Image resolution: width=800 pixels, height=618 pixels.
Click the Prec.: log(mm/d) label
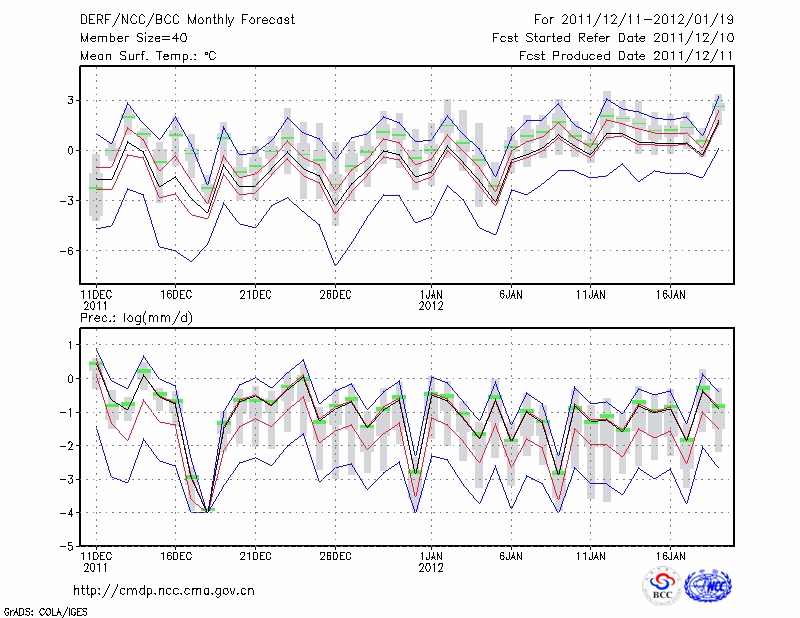click(x=136, y=318)
